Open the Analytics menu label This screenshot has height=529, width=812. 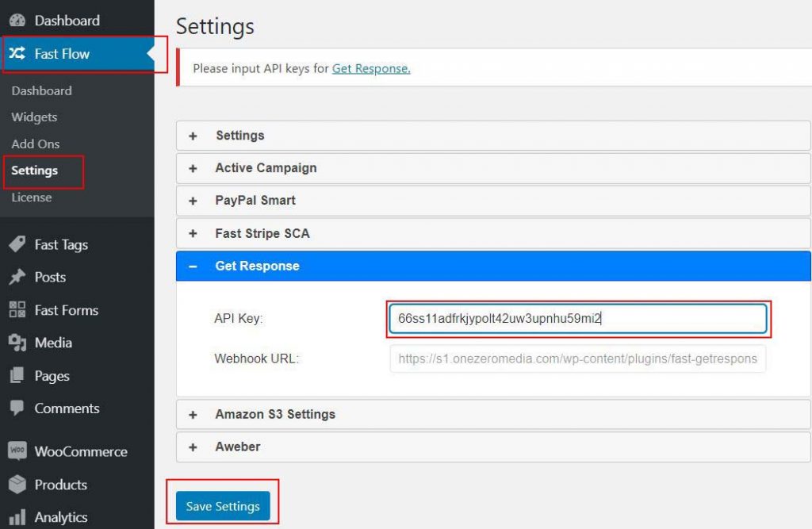tap(60, 517)
